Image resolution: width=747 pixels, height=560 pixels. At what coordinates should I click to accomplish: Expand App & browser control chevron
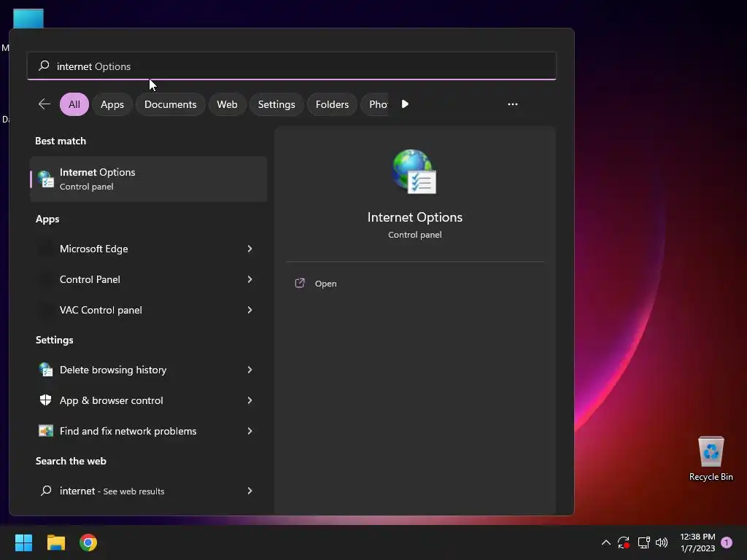click(x=249, y=400)
